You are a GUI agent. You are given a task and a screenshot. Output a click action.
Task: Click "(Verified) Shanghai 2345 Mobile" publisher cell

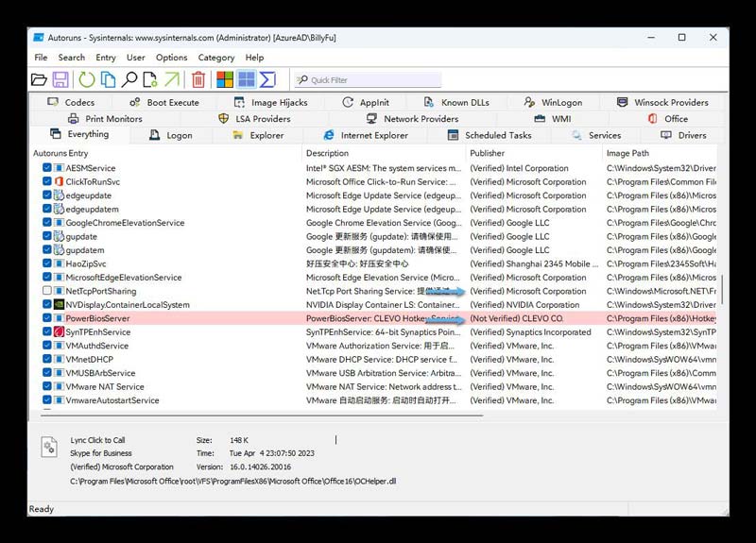[534, 263]
